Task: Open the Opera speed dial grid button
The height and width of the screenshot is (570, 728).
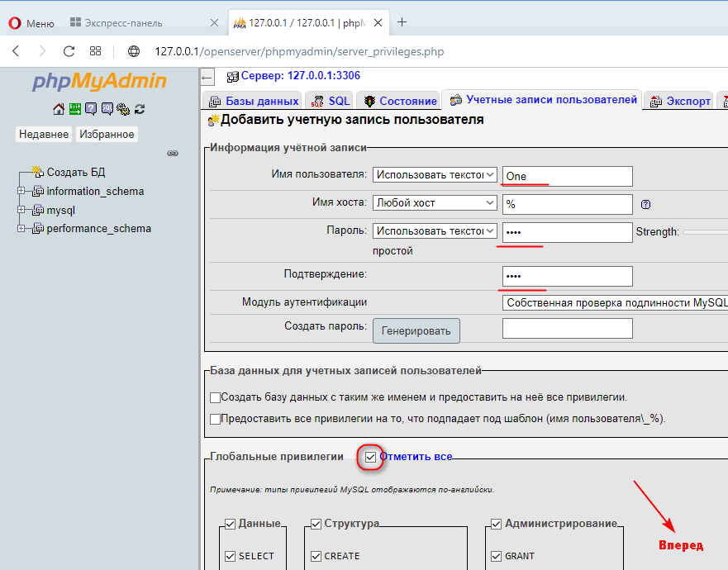Action: point(95,51)
